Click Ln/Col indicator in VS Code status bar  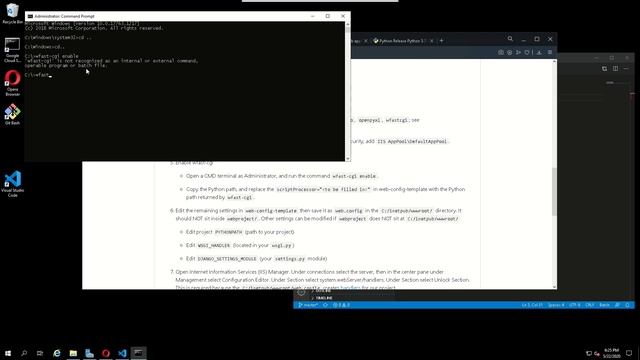[532, 305]
